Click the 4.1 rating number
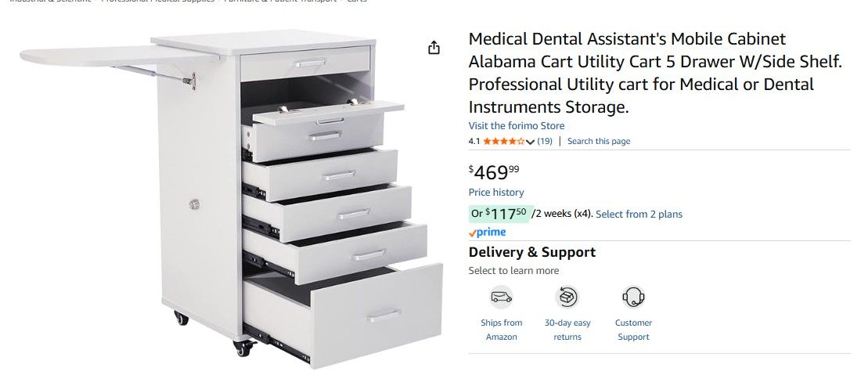 [x=474, y=142]
